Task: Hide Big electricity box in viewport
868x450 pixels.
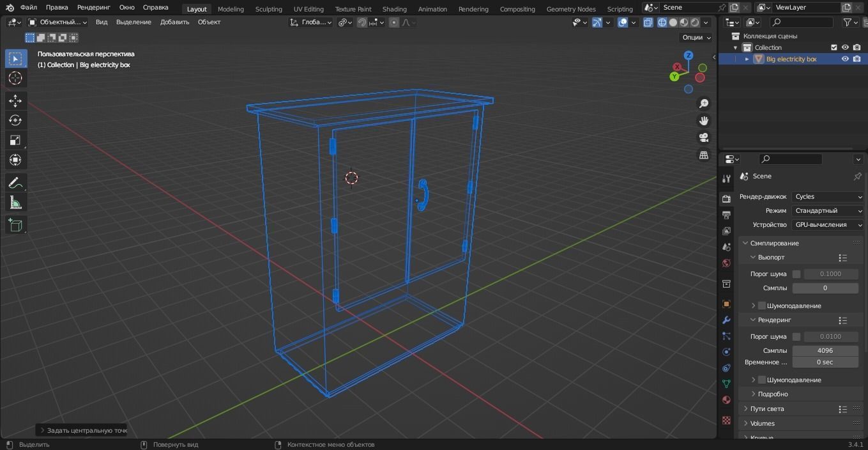Action: point(845,59)
